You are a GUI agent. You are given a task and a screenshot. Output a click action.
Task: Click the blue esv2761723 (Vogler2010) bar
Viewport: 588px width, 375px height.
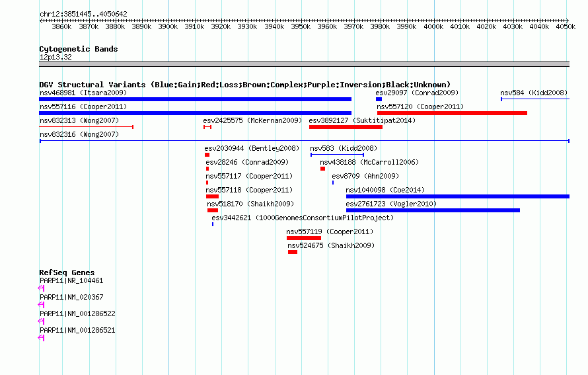[433, 210]
